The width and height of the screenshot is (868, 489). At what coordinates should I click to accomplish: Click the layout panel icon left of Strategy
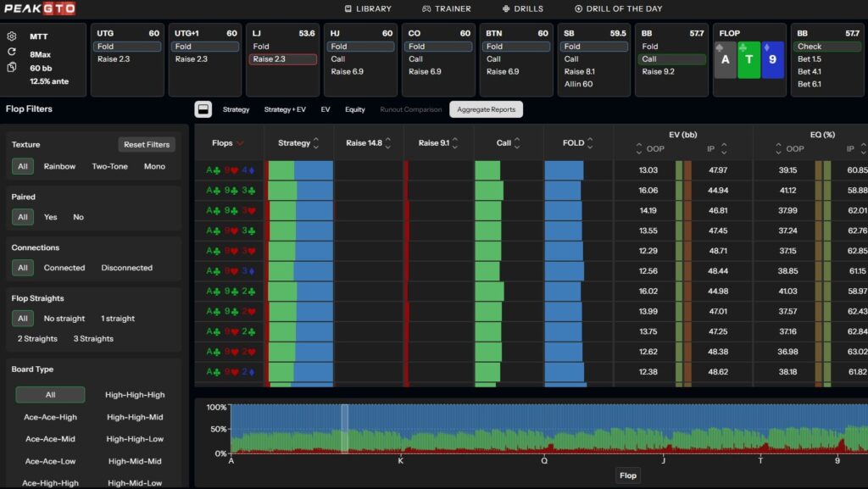(x=203, y=109)
